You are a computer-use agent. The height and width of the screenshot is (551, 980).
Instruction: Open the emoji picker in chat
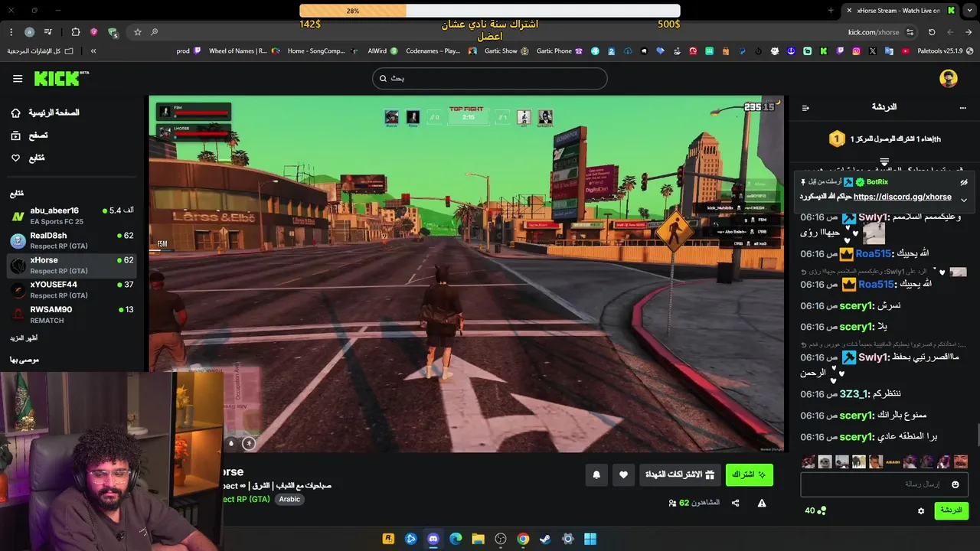coord(955,484)
